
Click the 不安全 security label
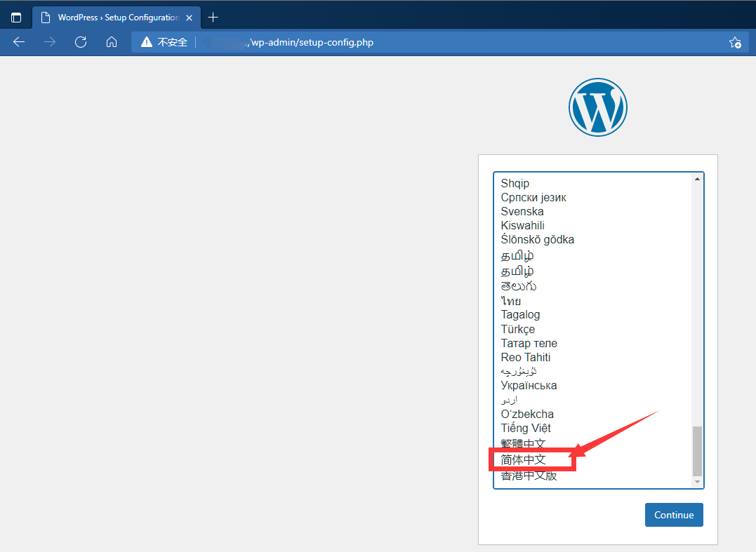(x=172, y=42)
